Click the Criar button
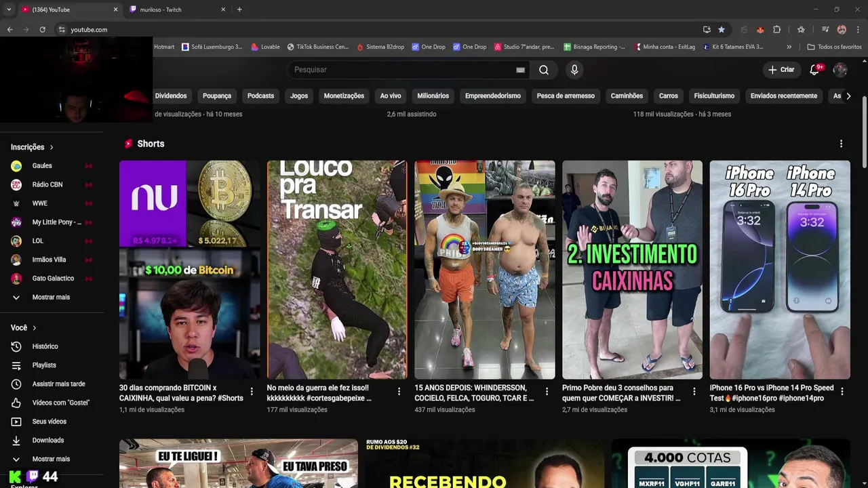The height and width of the screenshot is (488, 868). click(x=781, y=70)
